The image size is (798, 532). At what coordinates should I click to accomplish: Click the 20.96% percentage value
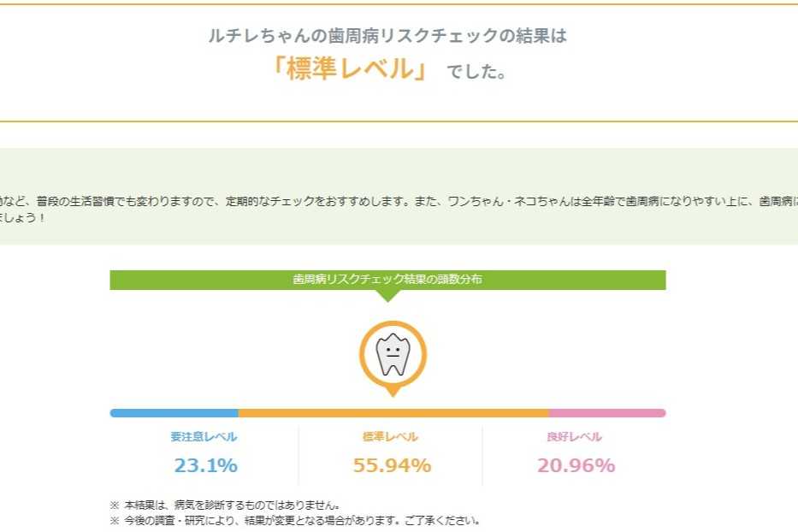(x=576, y=466)
